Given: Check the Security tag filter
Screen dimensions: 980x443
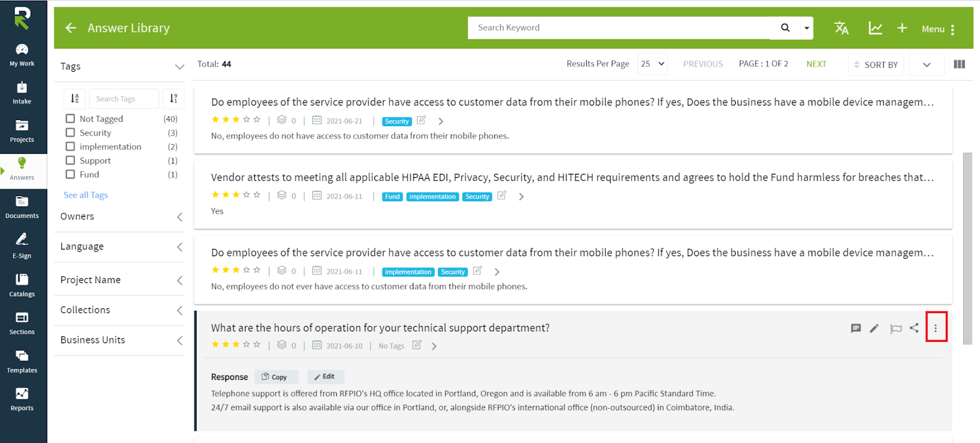Looking at the screenshot, I should pos(70,132).
